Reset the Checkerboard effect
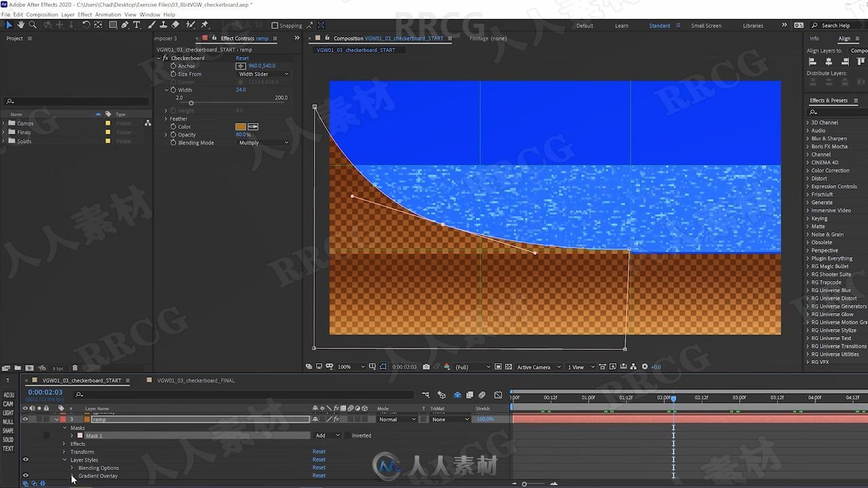This screenshot has height=488, width=868. (x=242, y=58)
